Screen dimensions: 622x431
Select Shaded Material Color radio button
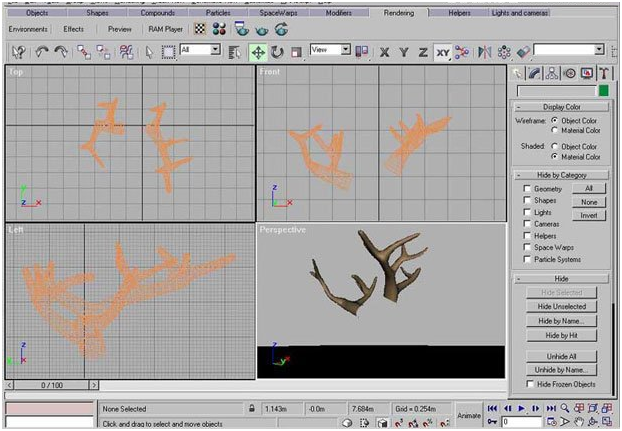(555, 157)
